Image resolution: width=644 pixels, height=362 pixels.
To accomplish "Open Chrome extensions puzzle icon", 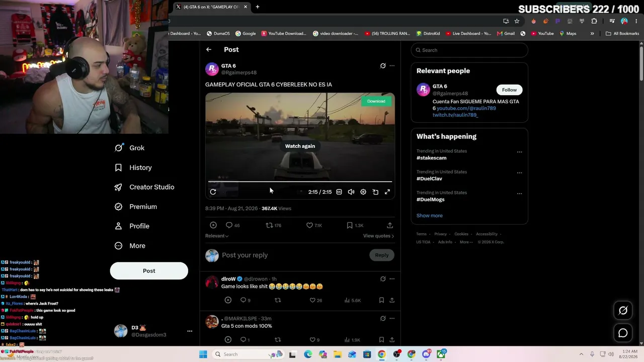I will coord(594,21).
